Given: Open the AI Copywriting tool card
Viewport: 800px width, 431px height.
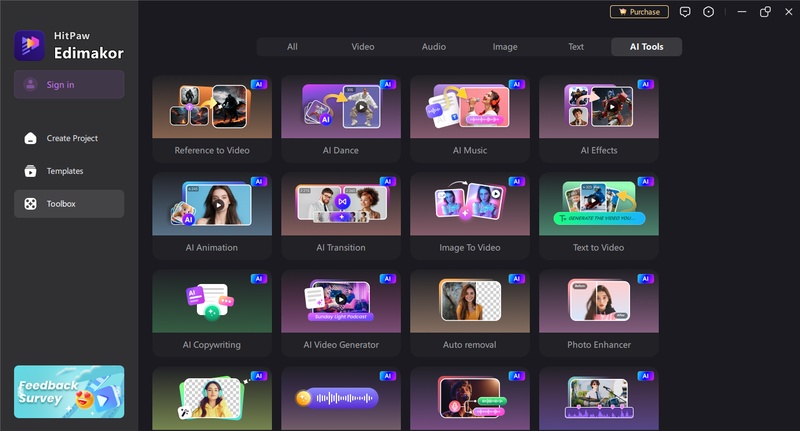Looking at the screenshot, I should 212,313.
